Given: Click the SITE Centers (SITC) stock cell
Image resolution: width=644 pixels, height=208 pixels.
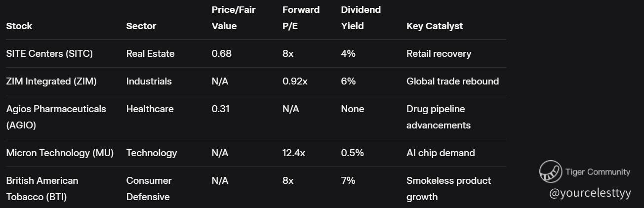Looking at the screenshot, I should pyautogui.click(x=49, y=53).
